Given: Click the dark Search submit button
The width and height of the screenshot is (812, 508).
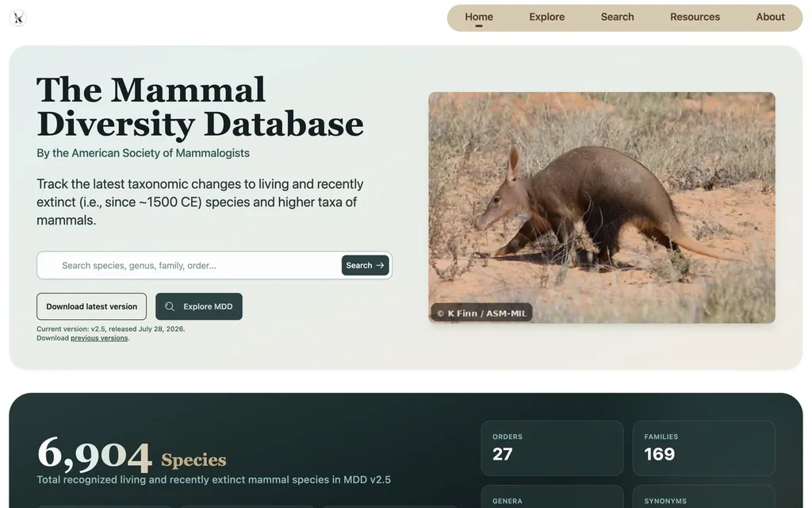Looking at the screenshot, I should pos(365,265).
